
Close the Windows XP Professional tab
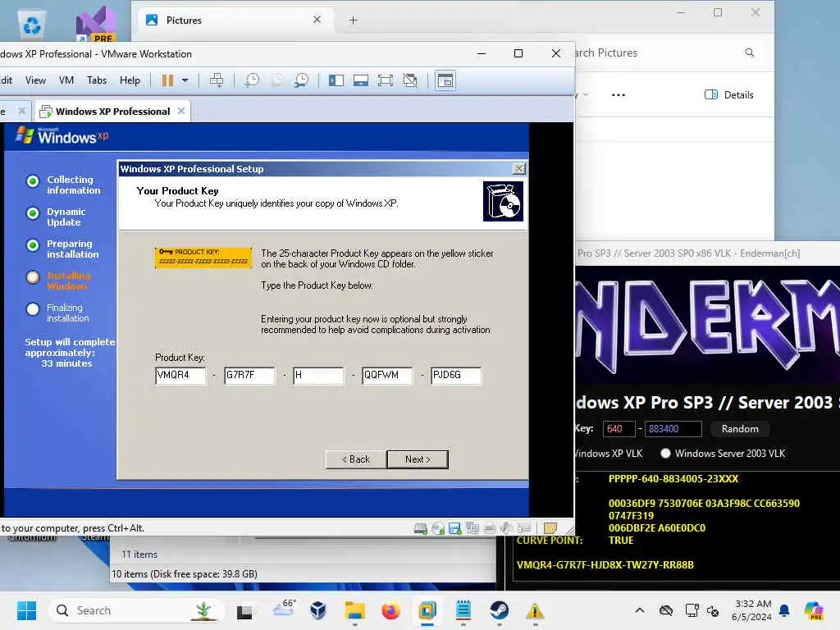point(181,111)
